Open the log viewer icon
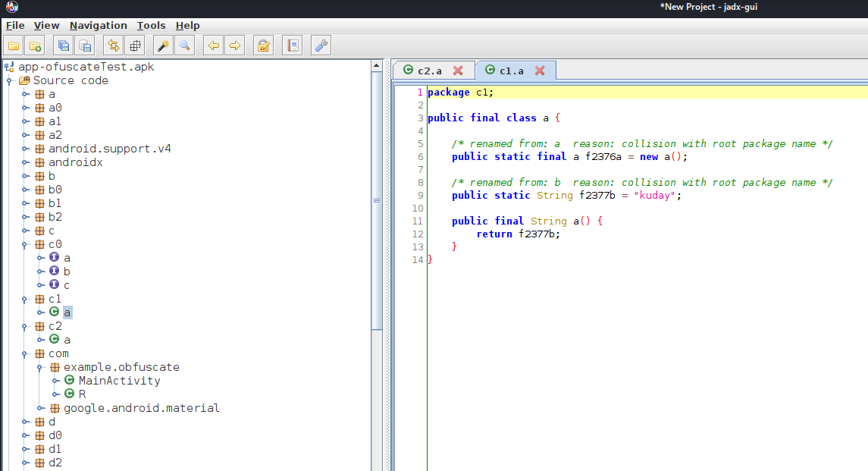 point(293,46)
